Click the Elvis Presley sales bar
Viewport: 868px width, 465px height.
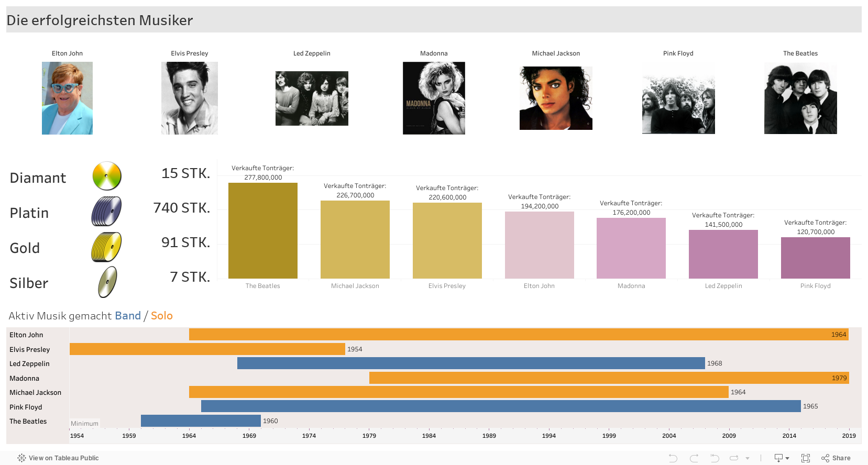(x=447, y=240)
